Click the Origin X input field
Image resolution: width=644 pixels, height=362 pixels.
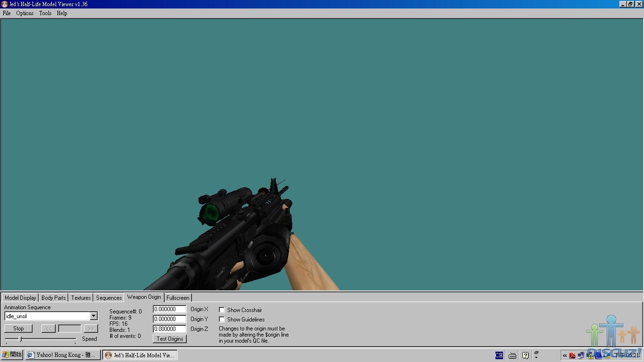click(170, 309)
